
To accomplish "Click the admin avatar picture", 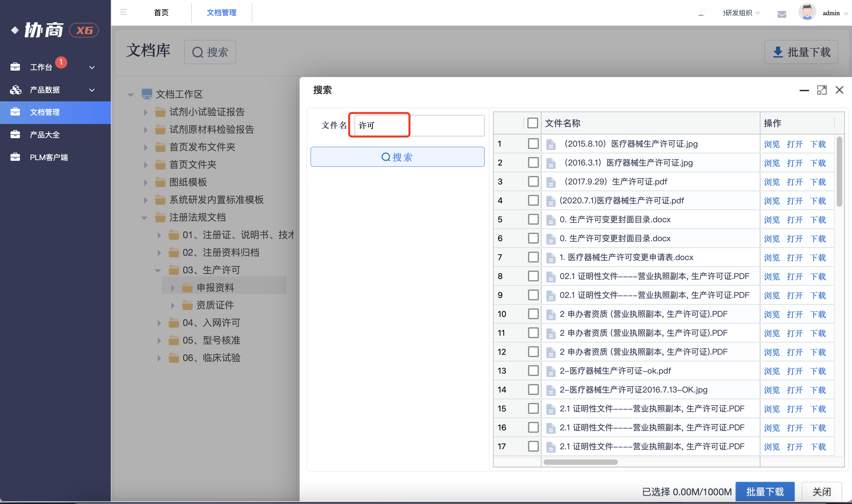I will pos(807,12).
